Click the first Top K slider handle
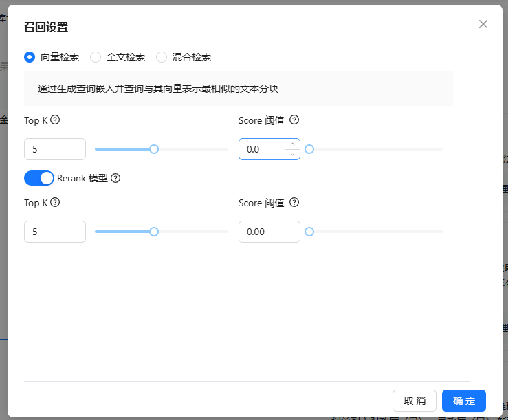Screen dimensions: 508x420 (154, 149)
